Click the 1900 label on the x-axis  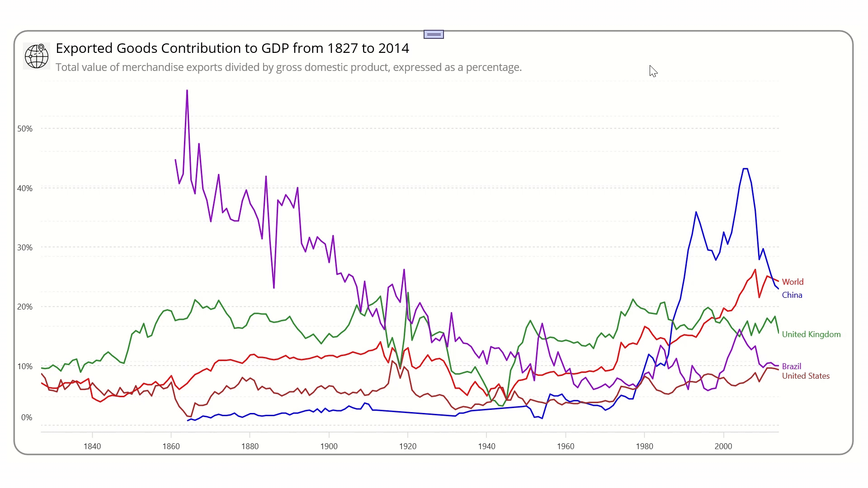pyautogui.click(x=329, y=446)
